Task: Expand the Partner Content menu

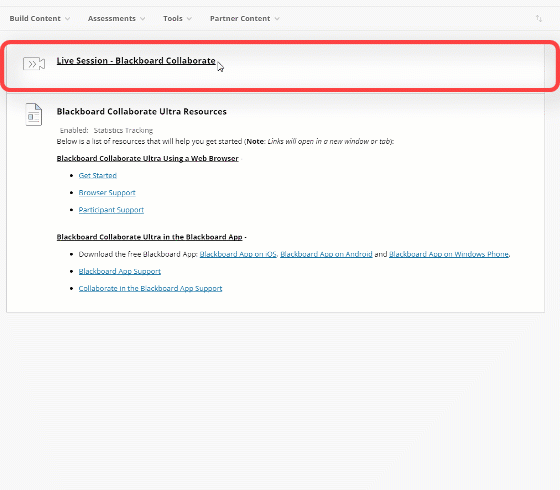Action: pyautogui.click(x=245, y=19)
